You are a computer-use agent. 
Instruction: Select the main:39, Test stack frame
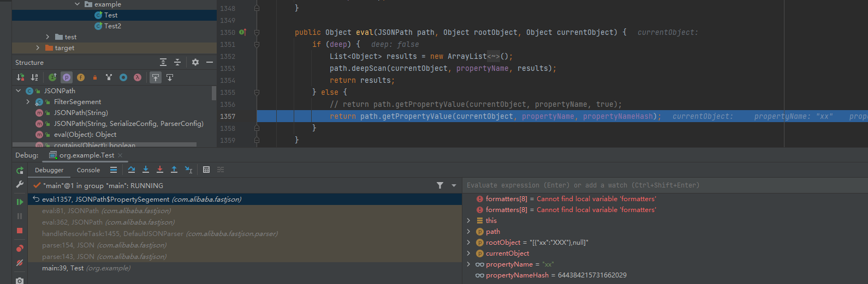tap(245, 268)
